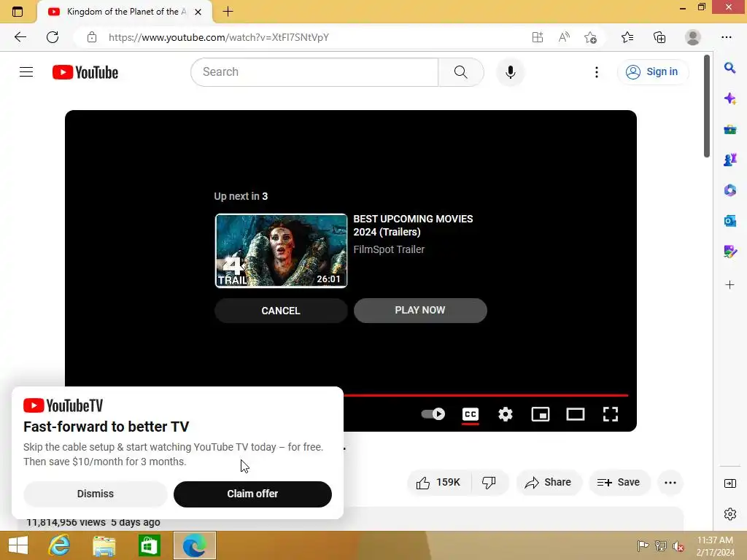Image resolution: width=747 pixels, height=560 pixels.
Task: Close the Kingdom of the Planet tab
Action: (198, 12)
